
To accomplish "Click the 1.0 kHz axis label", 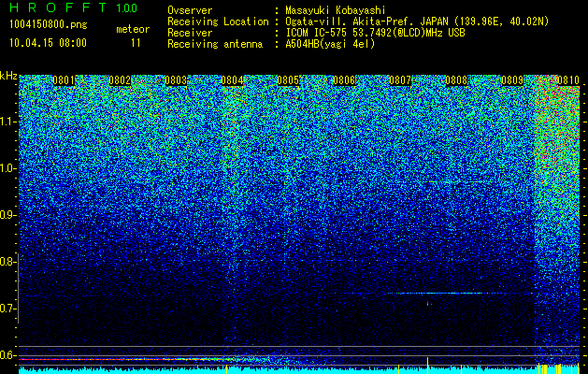I will 7,168.
